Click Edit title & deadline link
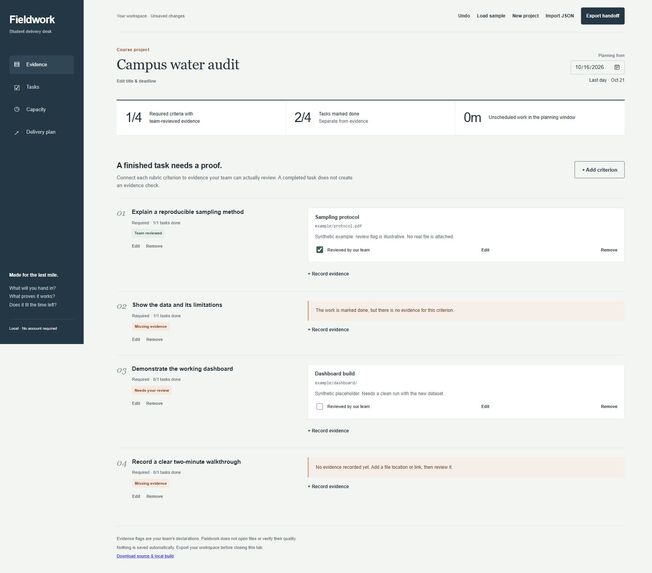 point(136,81)
